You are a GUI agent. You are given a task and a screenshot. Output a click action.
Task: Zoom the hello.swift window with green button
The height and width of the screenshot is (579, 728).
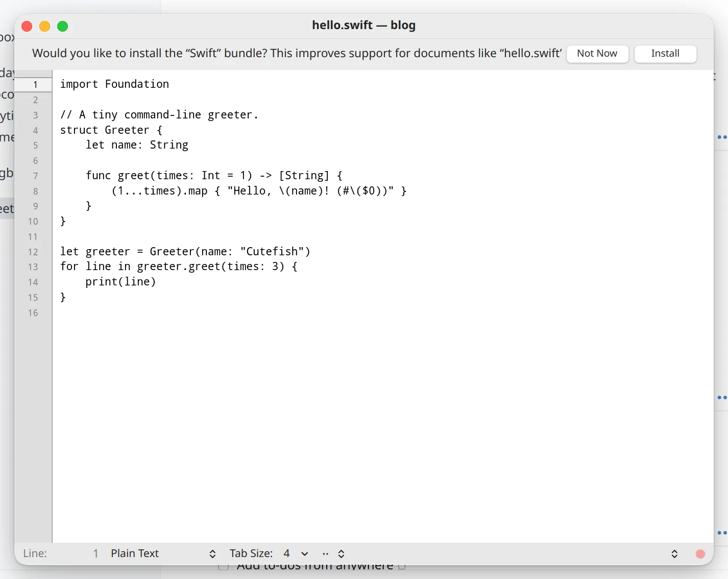[63, 26]
